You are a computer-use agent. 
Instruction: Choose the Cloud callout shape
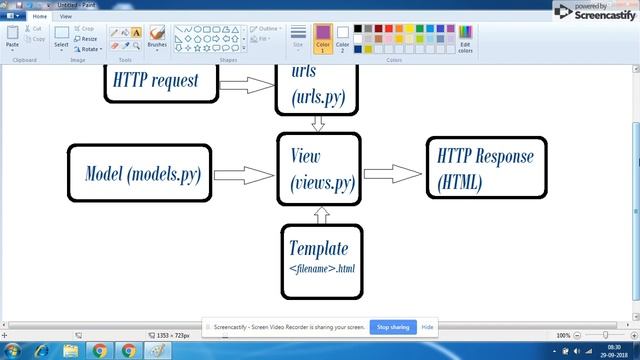tap(235, 48)
